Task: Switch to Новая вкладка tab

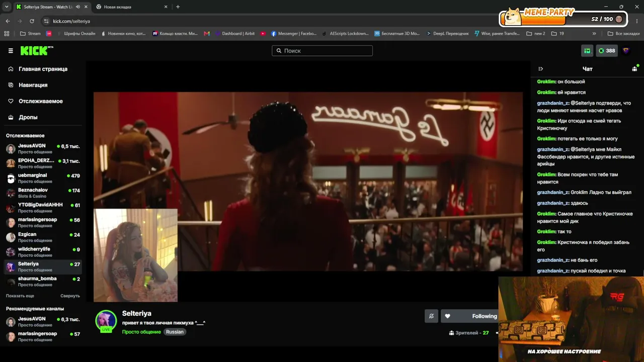Action: point(131,7)
